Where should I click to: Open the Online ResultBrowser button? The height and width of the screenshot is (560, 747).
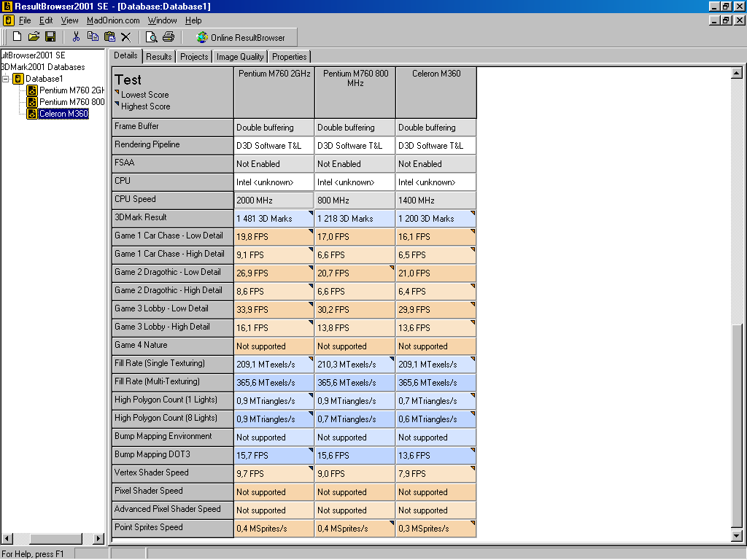tap(241, 37)
